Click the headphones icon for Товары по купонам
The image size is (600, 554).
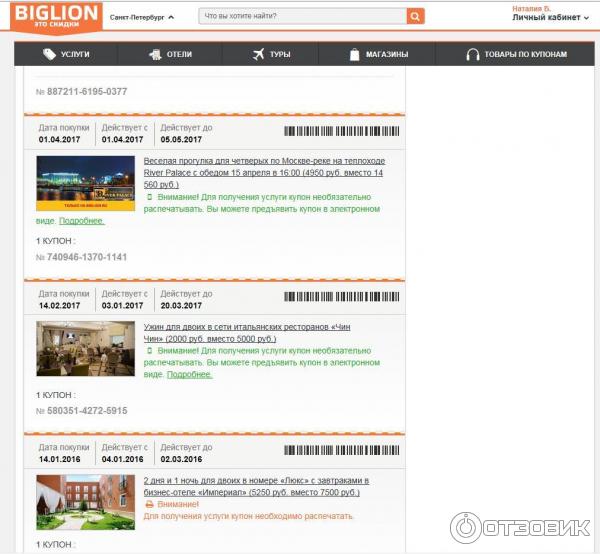tap(472, 54)
